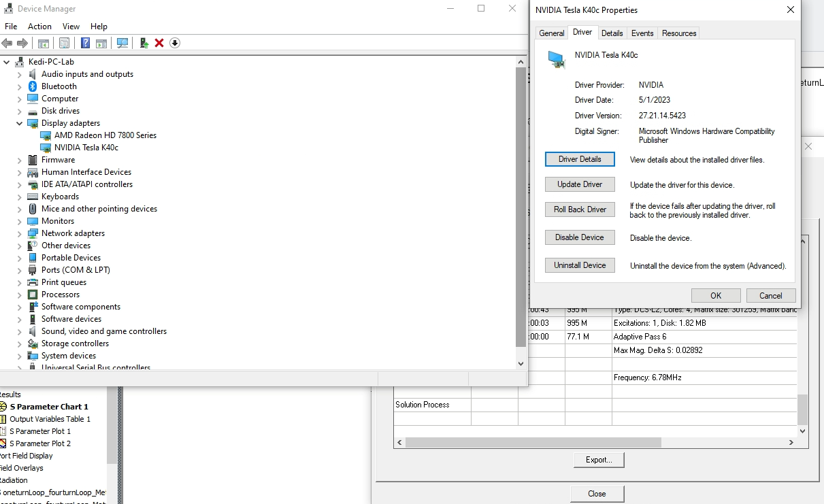Switch to the Details tab in Properties
The image size is (824, 504).
tap(612, 33)
